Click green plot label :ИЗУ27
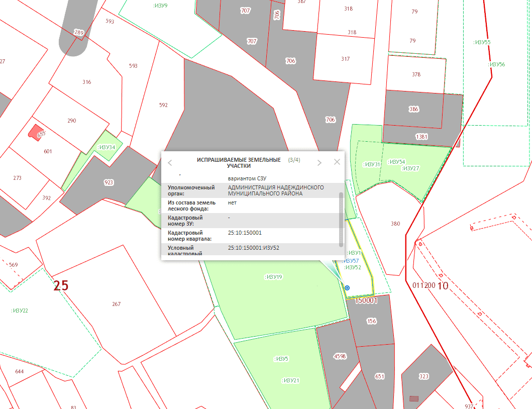The height and width of the screenshot is (409, 532). pos(410,168)
